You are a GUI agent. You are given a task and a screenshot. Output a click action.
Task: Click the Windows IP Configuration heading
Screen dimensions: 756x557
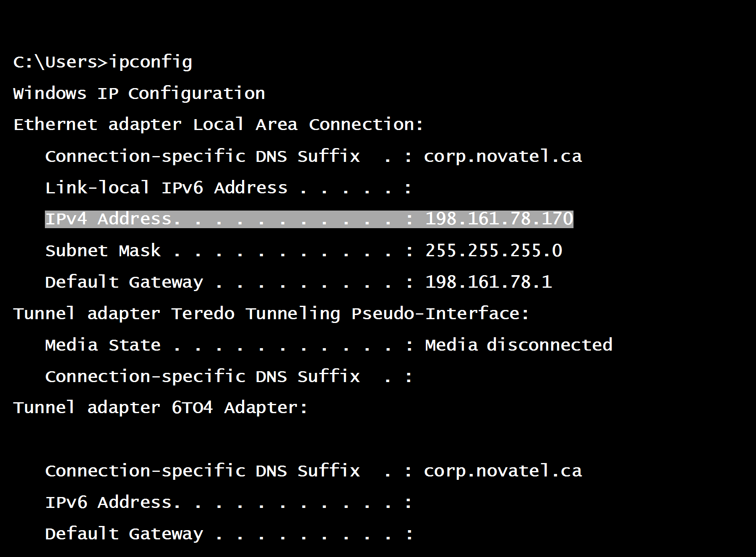coord(139,93)
